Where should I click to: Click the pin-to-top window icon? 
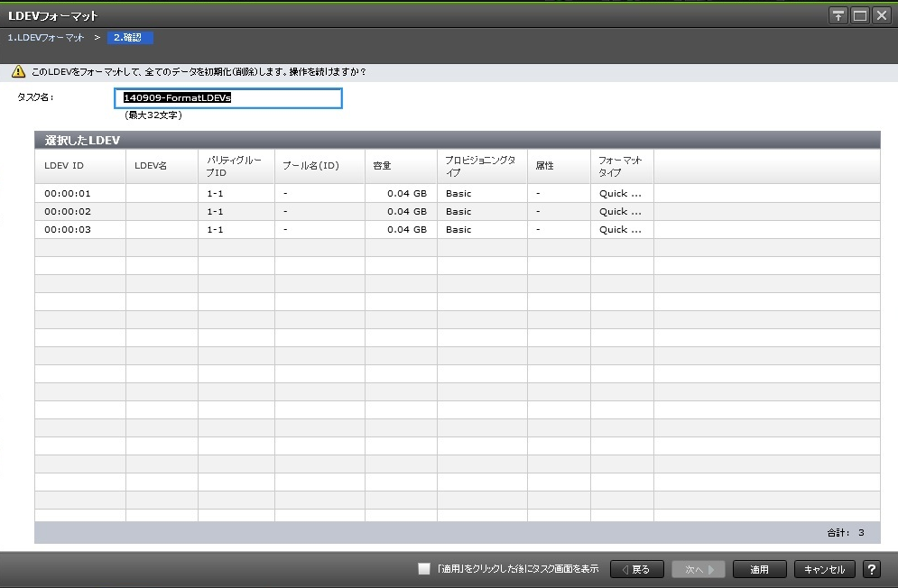tap(838, 15)
